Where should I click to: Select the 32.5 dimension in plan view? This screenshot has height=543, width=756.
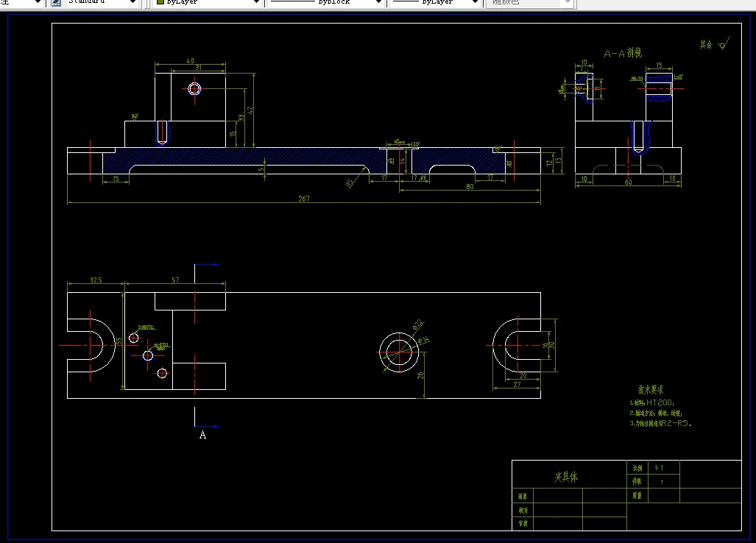[x=96, y=280]
